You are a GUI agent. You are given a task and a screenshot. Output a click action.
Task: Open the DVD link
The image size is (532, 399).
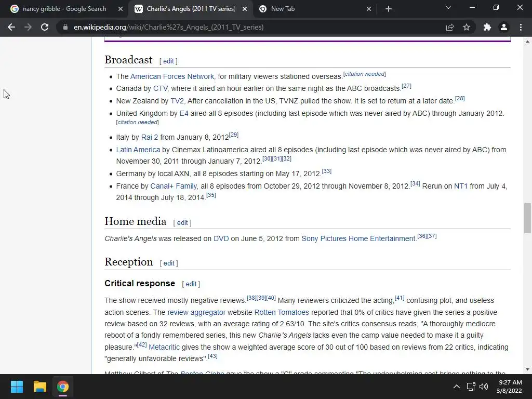pos(221,238)
